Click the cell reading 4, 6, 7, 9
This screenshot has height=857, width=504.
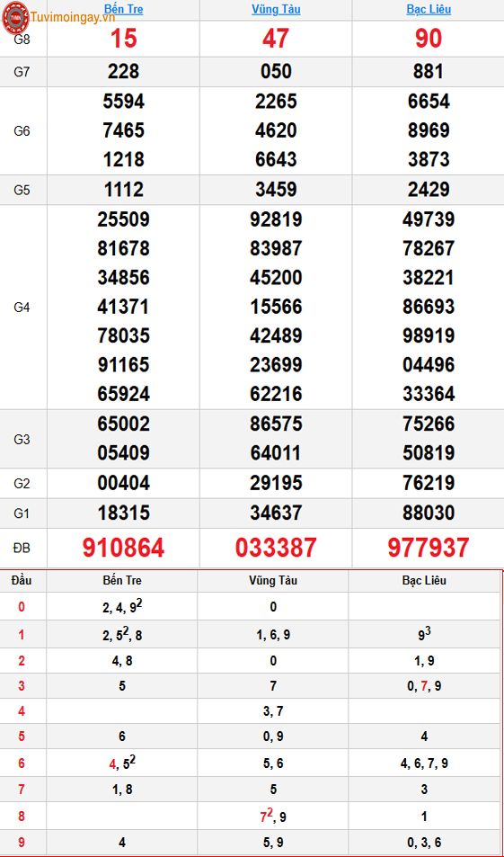point(424,763)
